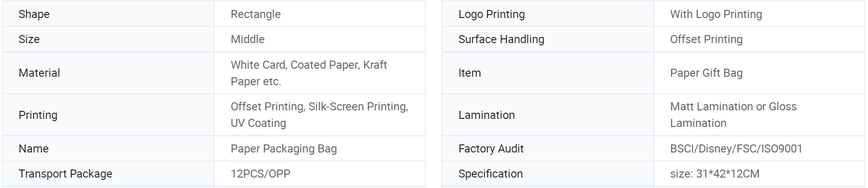This screenshot has width=868, height=188.
Task: Click the Size row label
Action: tap(29, 39)
